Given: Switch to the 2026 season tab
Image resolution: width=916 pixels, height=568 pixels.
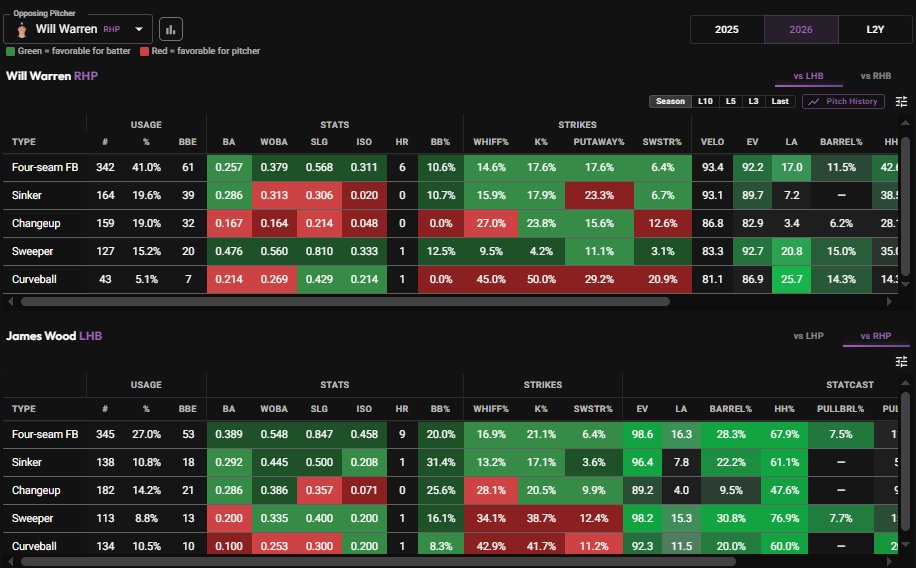Looking at the screenshot, I should [801, 30].
